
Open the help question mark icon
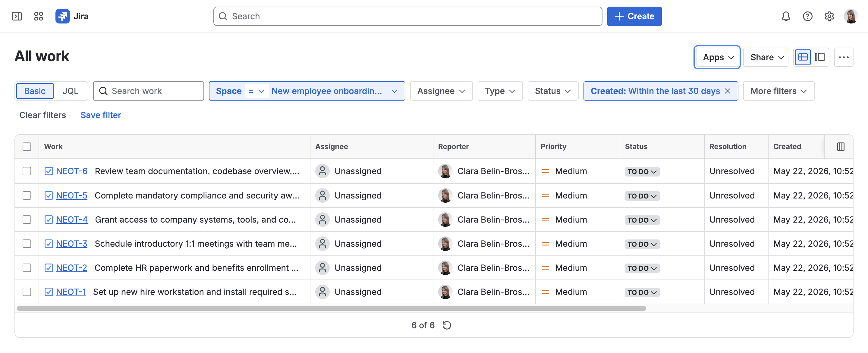(x=807, y=16)
